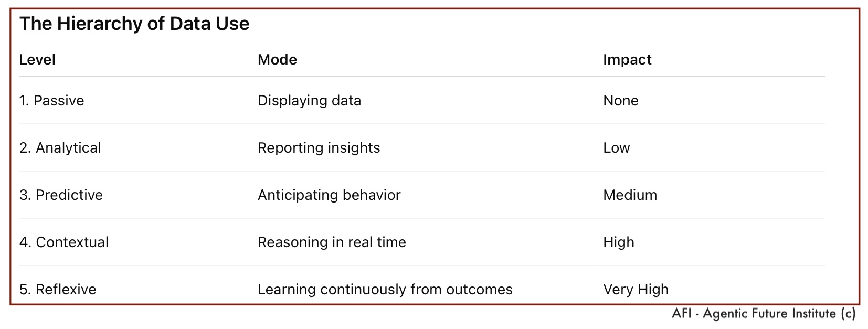Viewport: 868px width, 329px height.
Task: Click the "Medium" impact value
Action: coord(630,195)
